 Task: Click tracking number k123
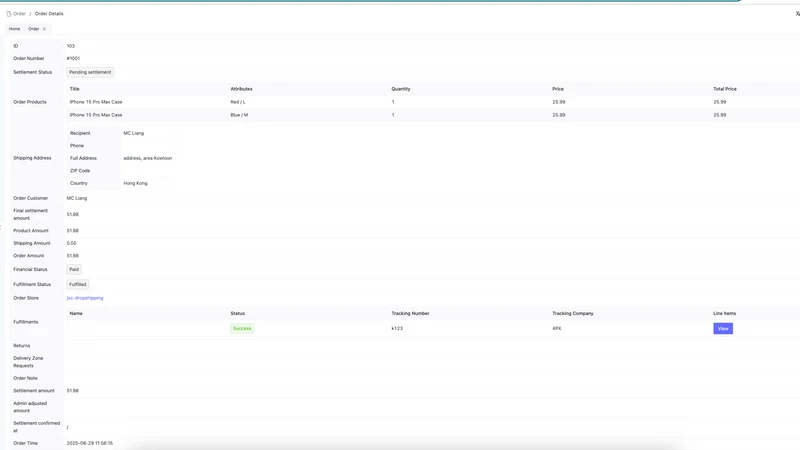coord(397,329)
